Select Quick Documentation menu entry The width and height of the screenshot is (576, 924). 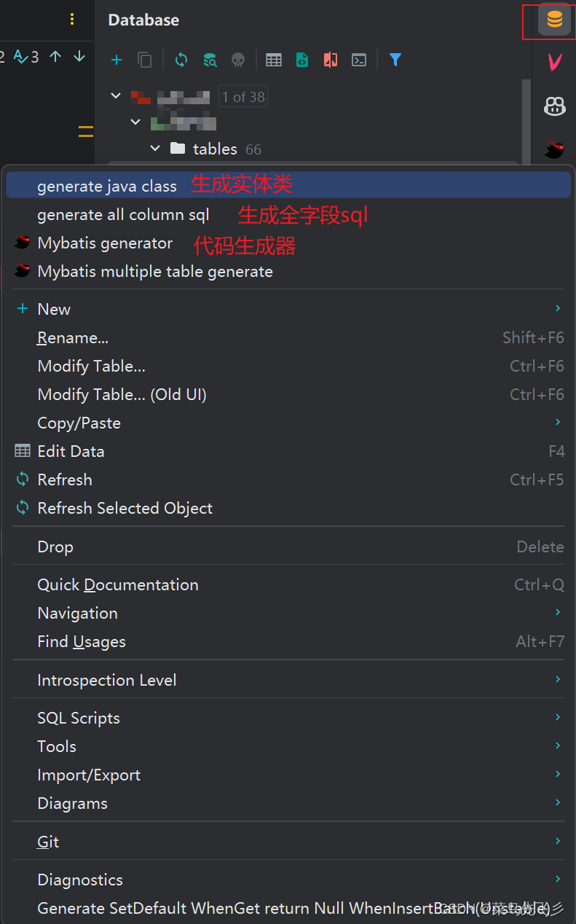tap(118, 584)
